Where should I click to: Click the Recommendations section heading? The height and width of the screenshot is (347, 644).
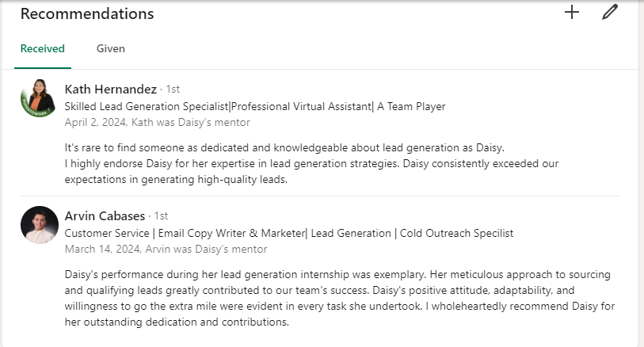[87, 13]
